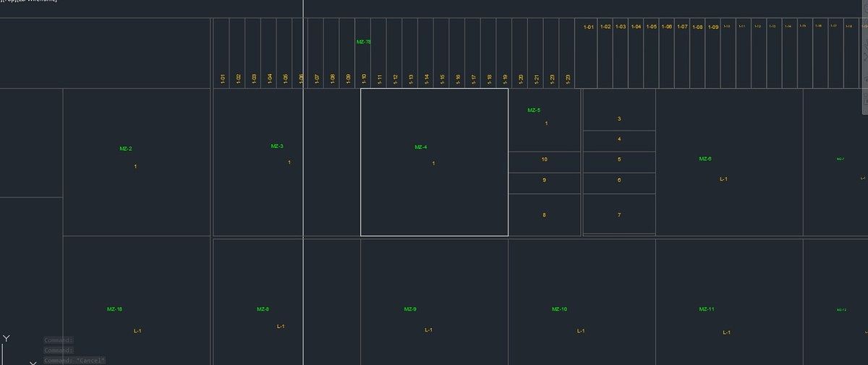Select the MZ-2 block label
868x365 pixels.
pos(126,148)
